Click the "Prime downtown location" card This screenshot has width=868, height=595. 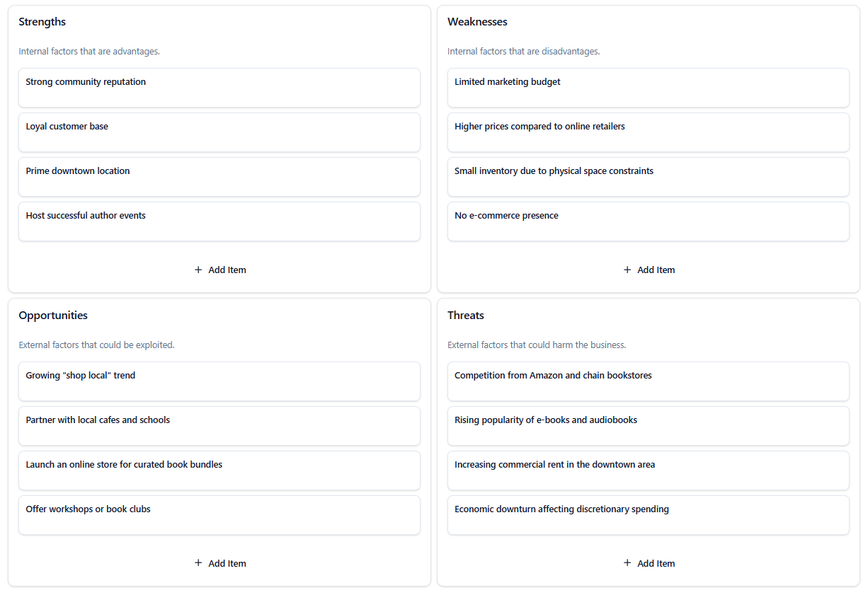pyautogui.click(x=78, y=171)
